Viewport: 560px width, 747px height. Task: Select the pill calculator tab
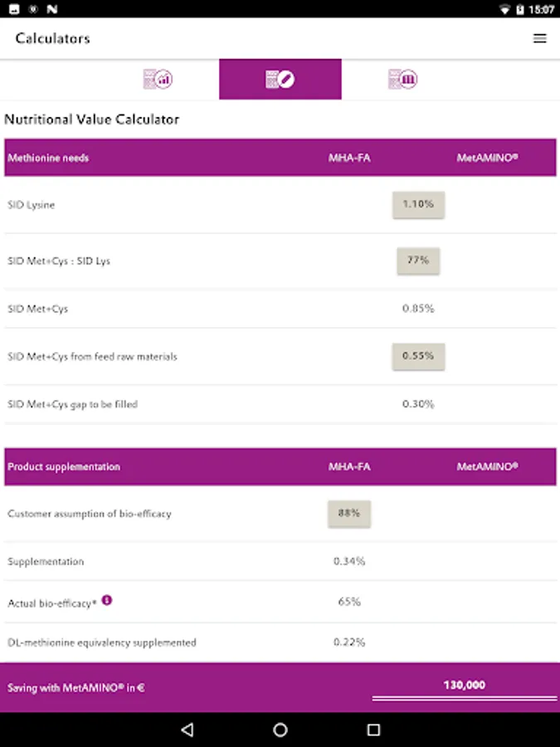coord(280,80)
